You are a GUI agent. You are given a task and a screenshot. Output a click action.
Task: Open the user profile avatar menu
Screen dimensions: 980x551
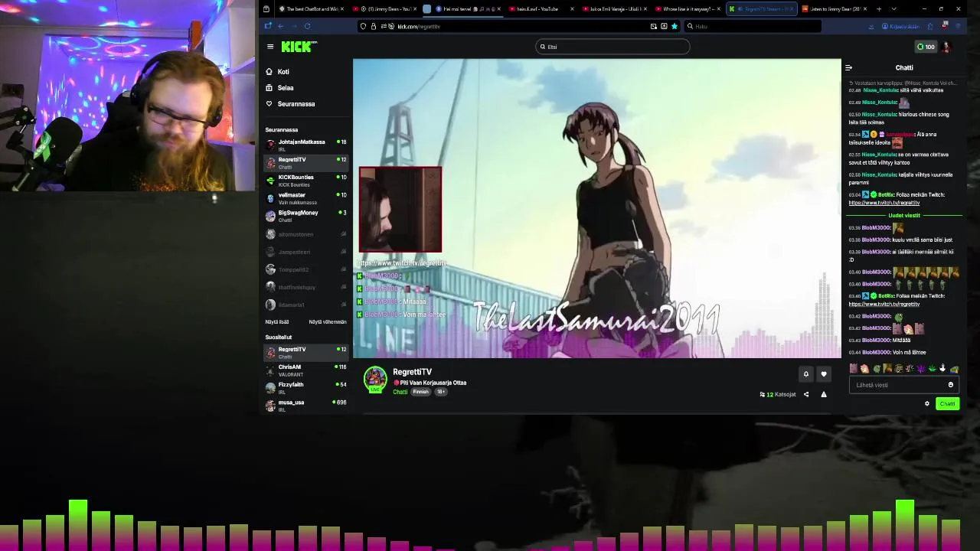click(x=946, y=47)
